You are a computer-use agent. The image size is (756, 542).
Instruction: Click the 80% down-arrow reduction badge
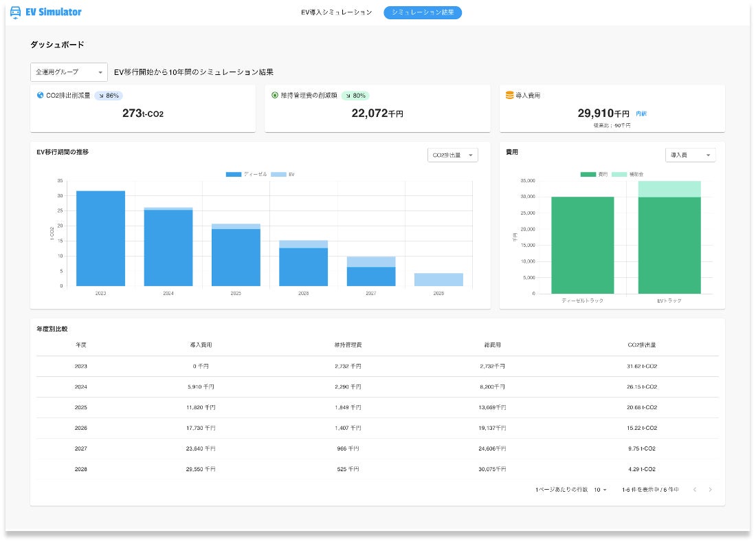pos(355,96)
